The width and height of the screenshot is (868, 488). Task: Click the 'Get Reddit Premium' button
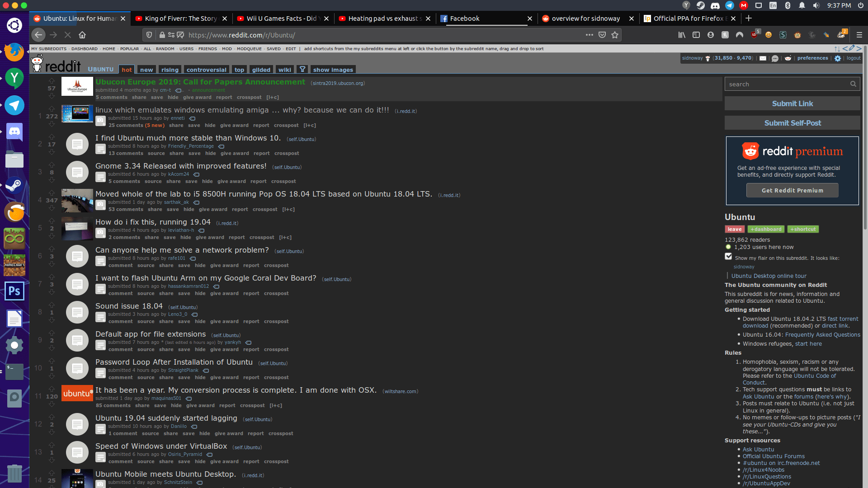coord(792,190)
